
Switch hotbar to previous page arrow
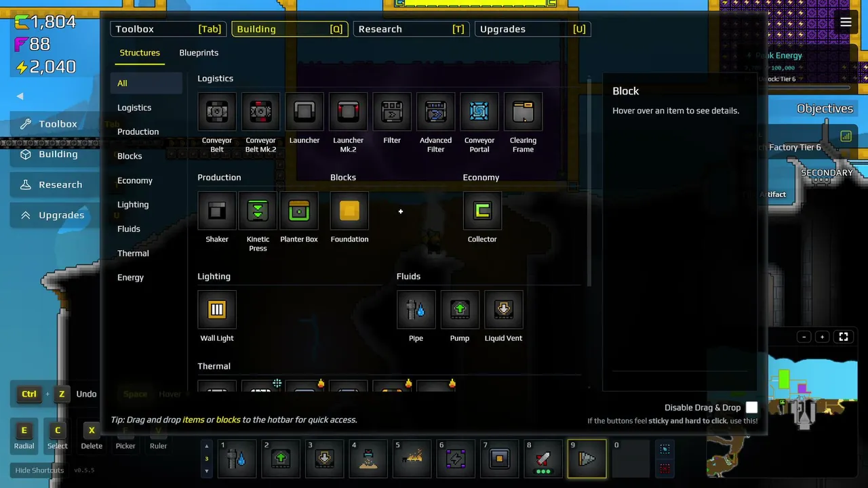pyautogui.click(x=207, y=446)
